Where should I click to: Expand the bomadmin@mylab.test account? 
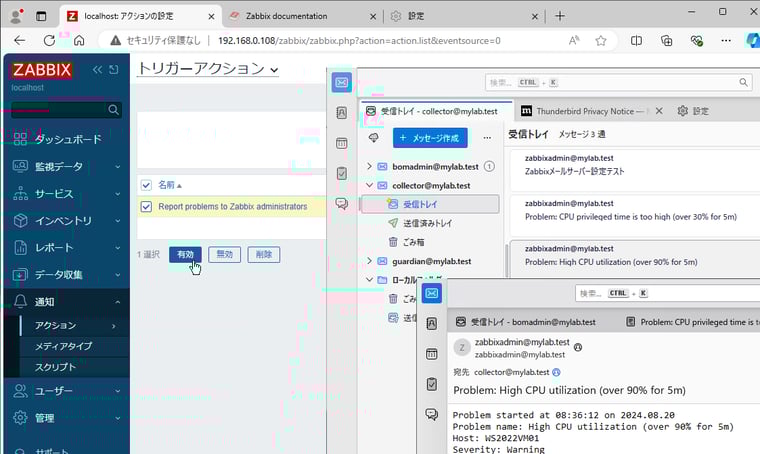click(x=369, y=166)
